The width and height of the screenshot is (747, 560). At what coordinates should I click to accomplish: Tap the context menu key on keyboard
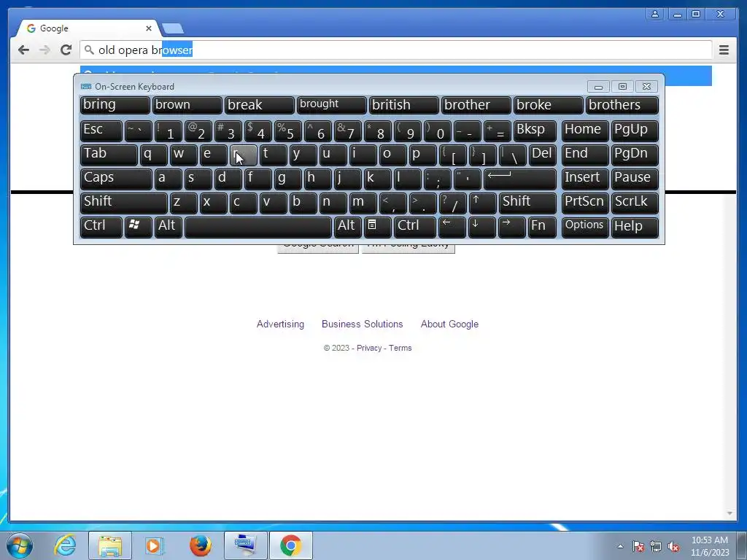tap(378, 227)
